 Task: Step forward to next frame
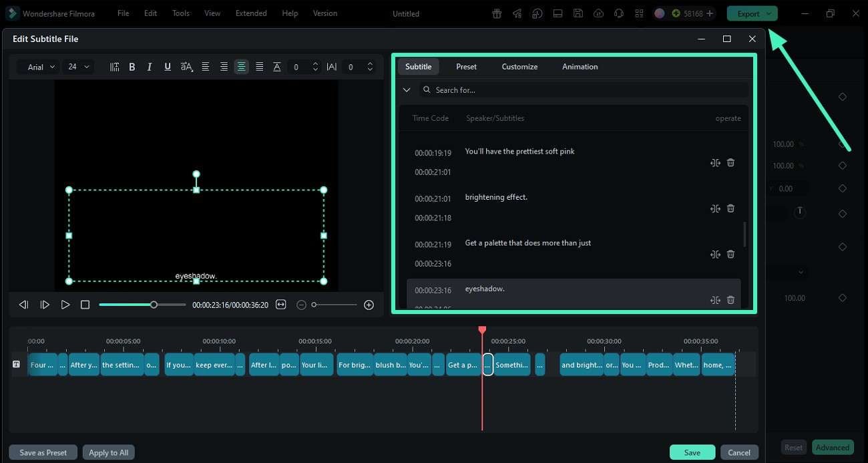pyautogui.click(x=45, y=305)
